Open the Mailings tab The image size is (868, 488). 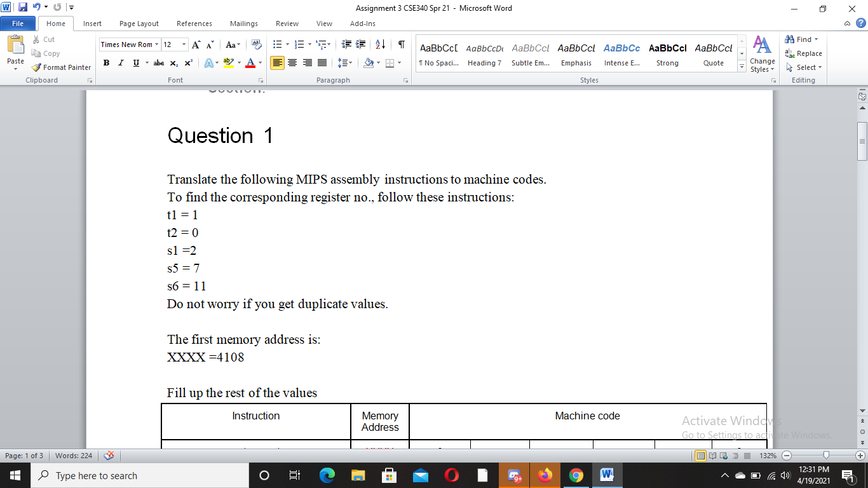point(243,24)
